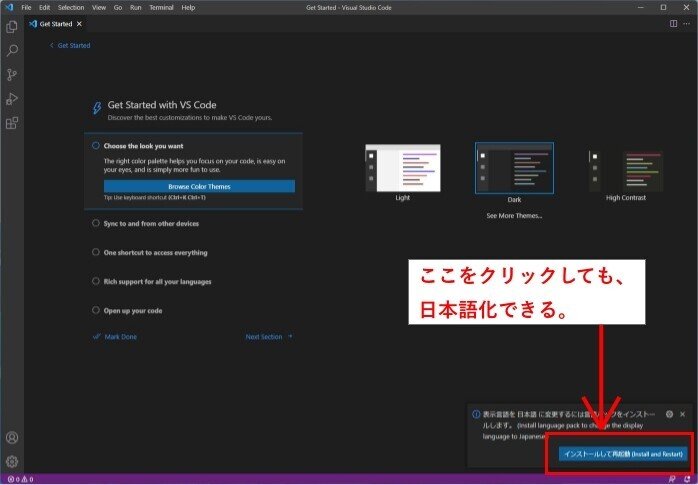
Task: Open the Run and Debug view
Action: [x=12, y=98]
